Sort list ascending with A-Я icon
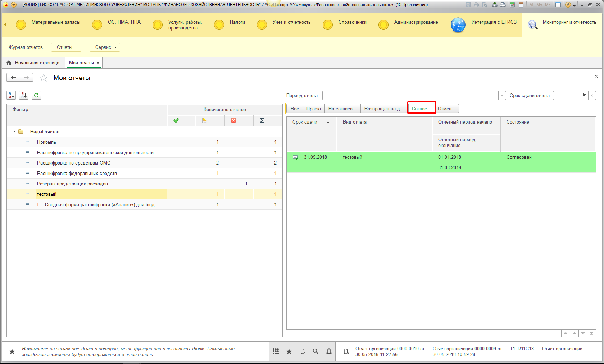 click(x=11, y=95)
